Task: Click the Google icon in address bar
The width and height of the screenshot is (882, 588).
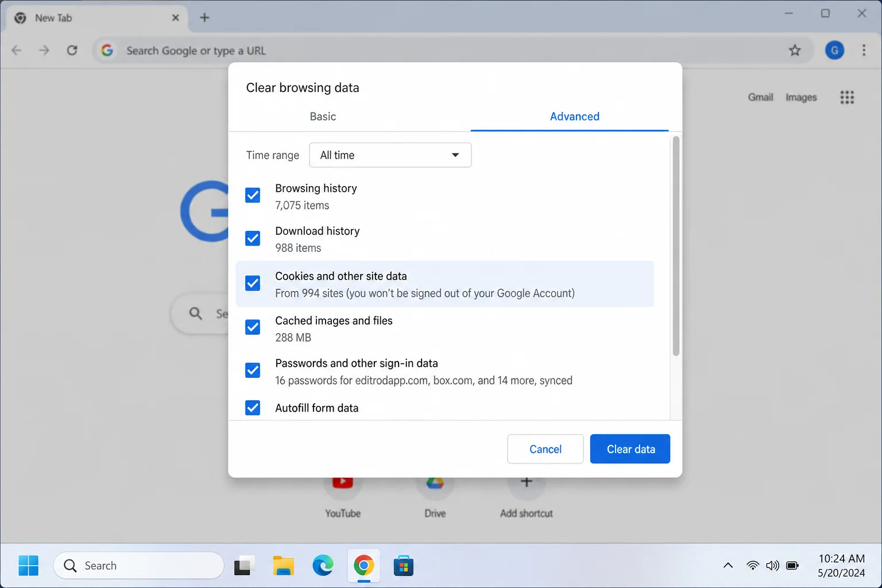Action: point(107,51)
